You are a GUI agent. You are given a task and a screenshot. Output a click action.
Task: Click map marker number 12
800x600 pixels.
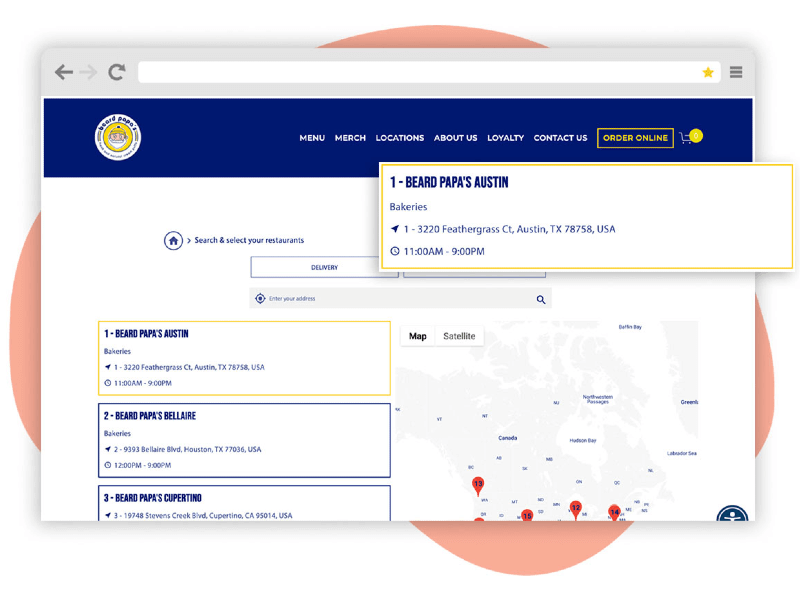coord(576,509)
